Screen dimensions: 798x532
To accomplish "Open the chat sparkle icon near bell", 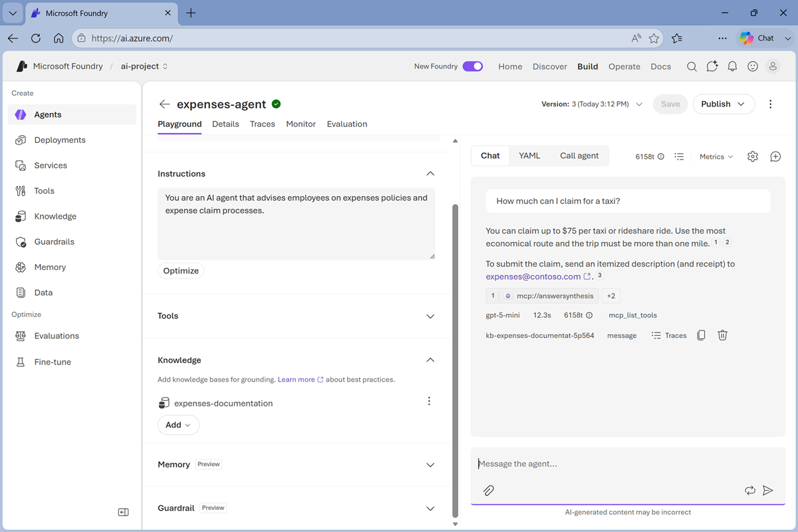I will (x=712, y=66).
